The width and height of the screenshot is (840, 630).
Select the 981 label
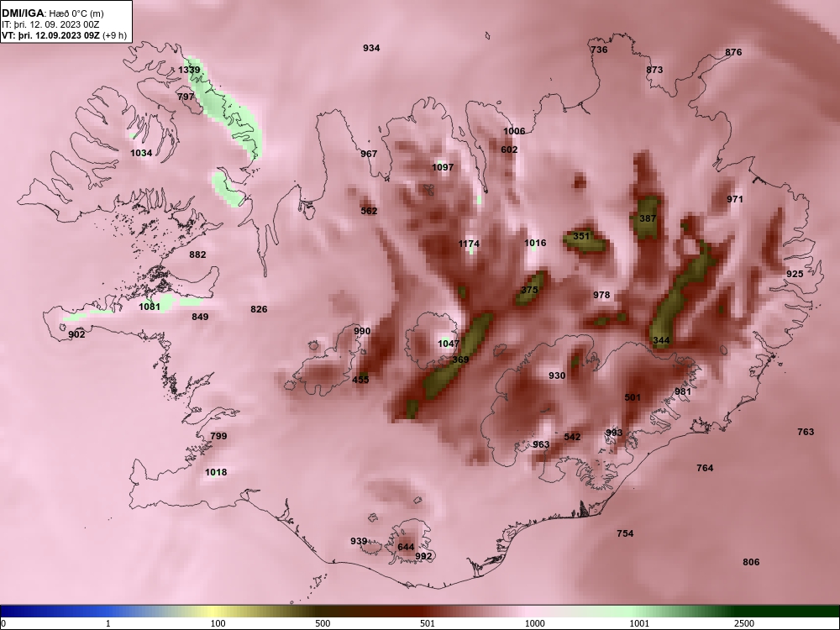pos(683,392)
